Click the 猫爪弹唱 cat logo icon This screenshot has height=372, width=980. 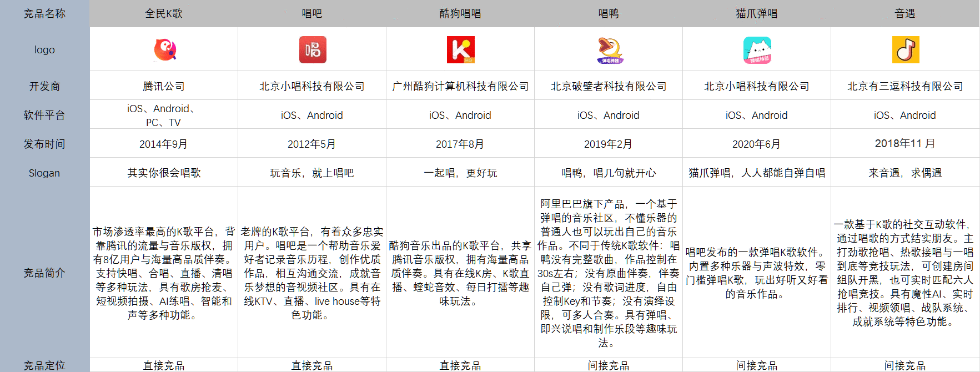pos(757,51)
